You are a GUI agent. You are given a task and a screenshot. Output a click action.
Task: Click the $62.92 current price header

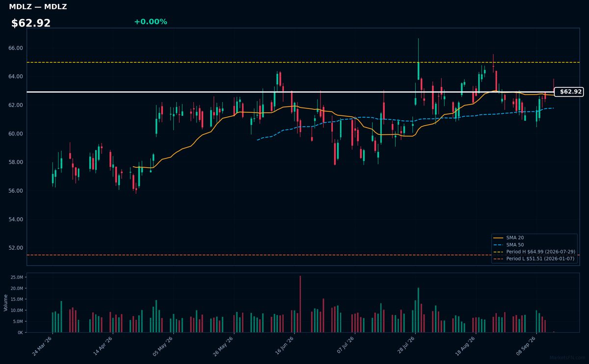coord(31,23)
